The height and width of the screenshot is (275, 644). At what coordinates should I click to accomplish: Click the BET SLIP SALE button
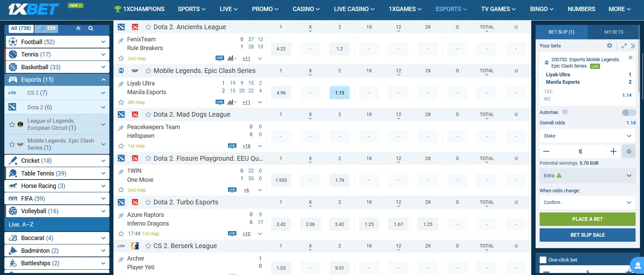[x=587, y=235]
